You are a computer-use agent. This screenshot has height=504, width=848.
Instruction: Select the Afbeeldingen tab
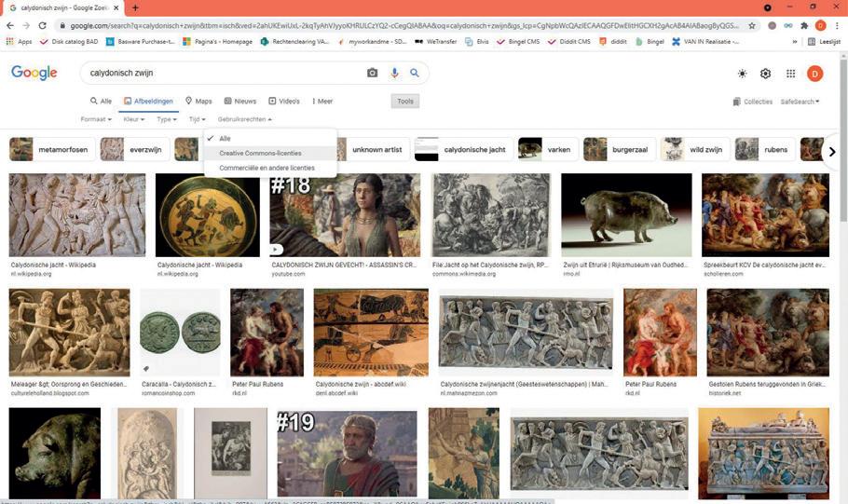pyautogui.click(x=148, y=102)
